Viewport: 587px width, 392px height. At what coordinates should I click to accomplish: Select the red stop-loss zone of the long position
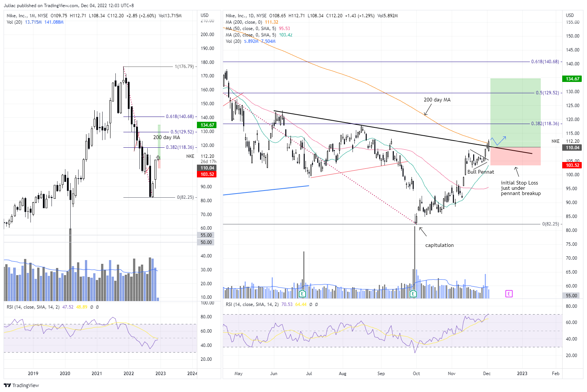click(x=516, y=156)
